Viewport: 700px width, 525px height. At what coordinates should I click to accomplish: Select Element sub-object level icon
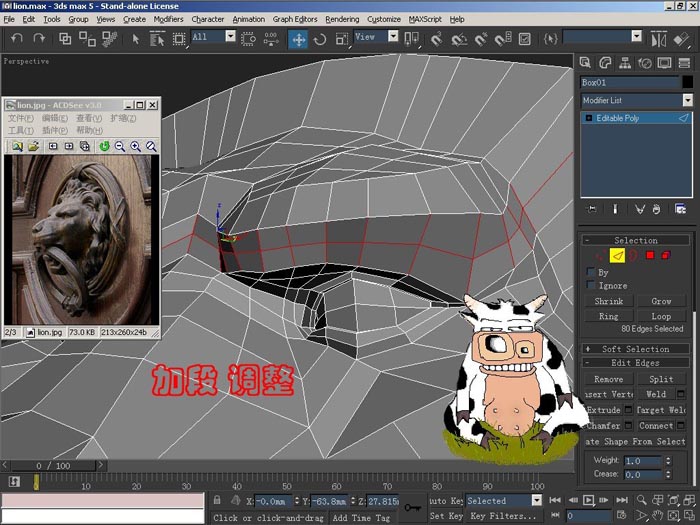click(666, 255)
